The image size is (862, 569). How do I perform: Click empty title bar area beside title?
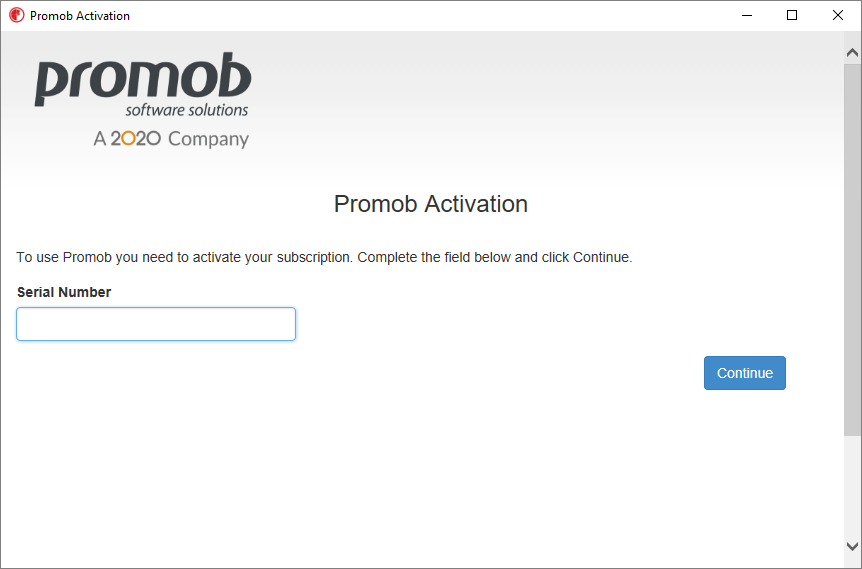point(429,15)
